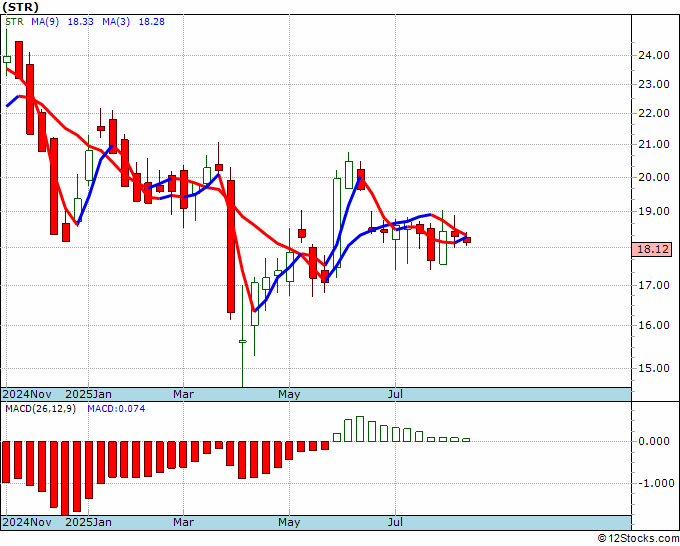Click the 23.00 price axis label
Viewport: 680px width, 546px height.
click(x=654, y=85)
